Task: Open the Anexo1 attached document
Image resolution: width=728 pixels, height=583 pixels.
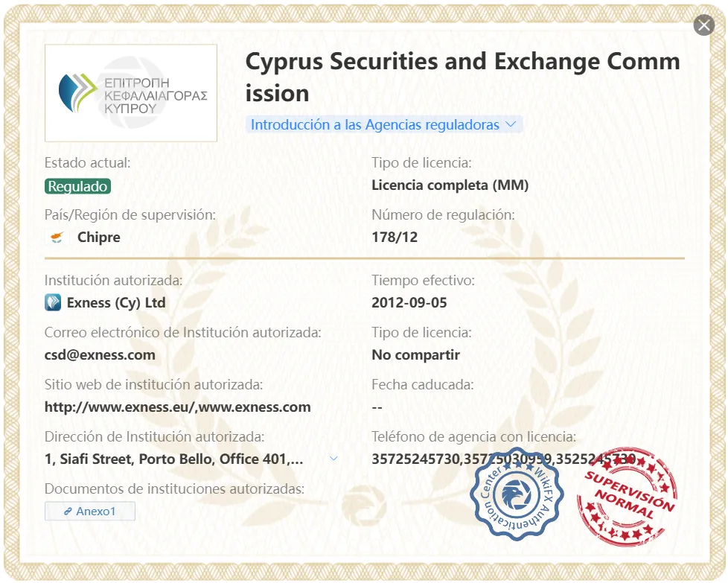Action: point(90,511)
